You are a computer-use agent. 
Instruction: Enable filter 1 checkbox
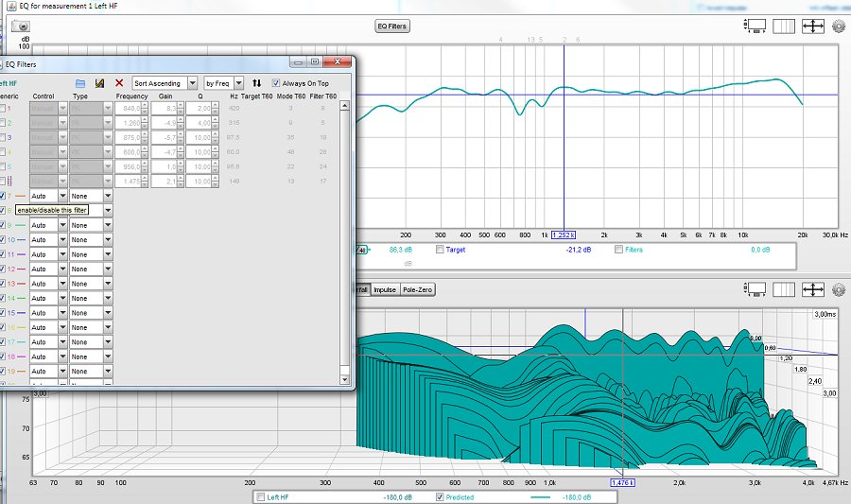pos(2,109)
